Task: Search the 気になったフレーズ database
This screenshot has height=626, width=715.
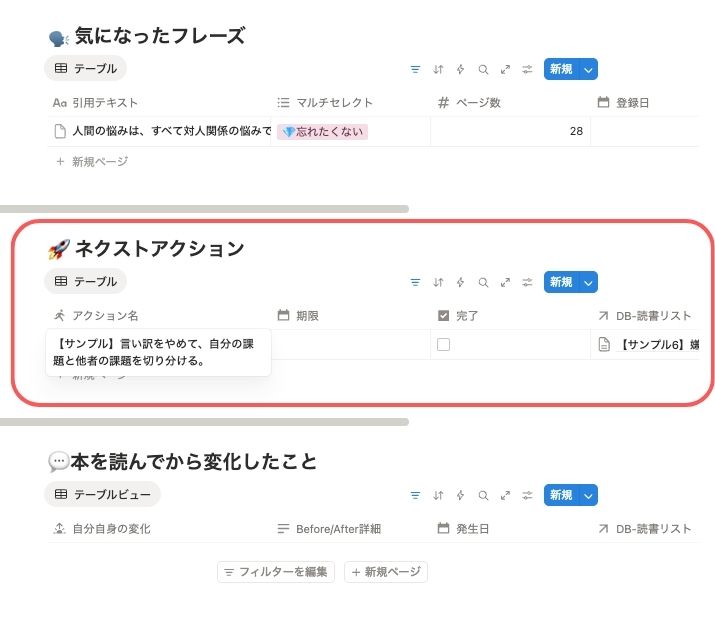Action: [x=483, y=69]
